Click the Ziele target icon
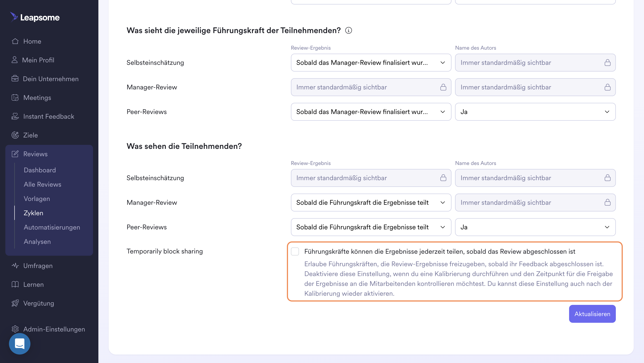 pos(15,135)
